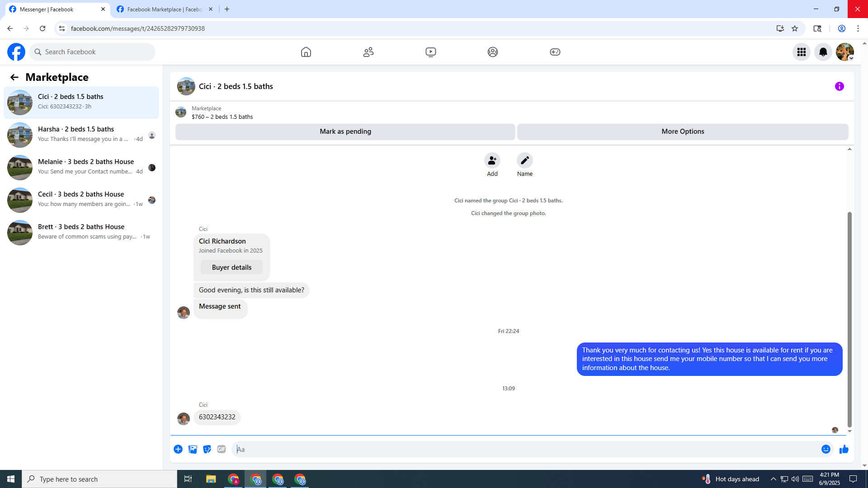
Task: Open the Facebook menu grid icon
Action: [801, 52]
